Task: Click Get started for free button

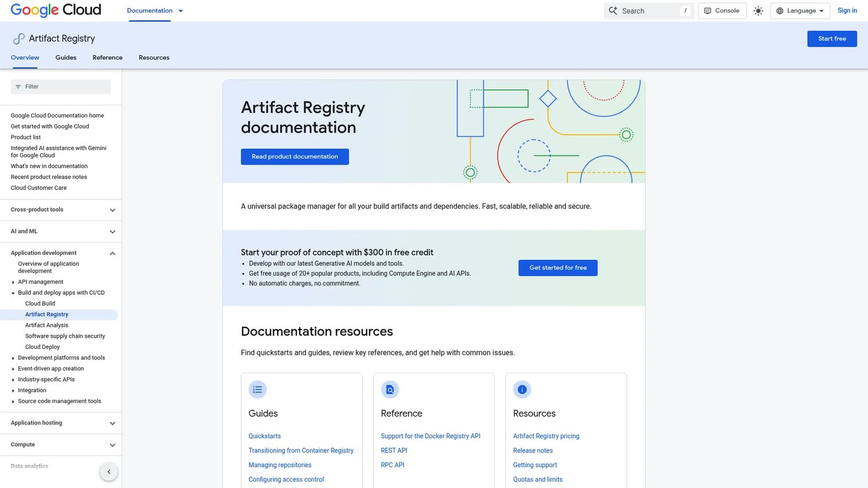Action: pos(558,268)
